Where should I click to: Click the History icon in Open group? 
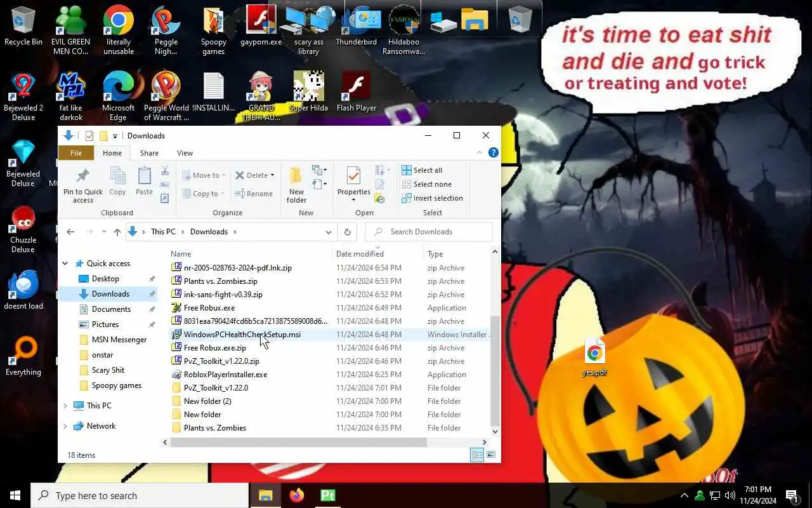(380, 199)
